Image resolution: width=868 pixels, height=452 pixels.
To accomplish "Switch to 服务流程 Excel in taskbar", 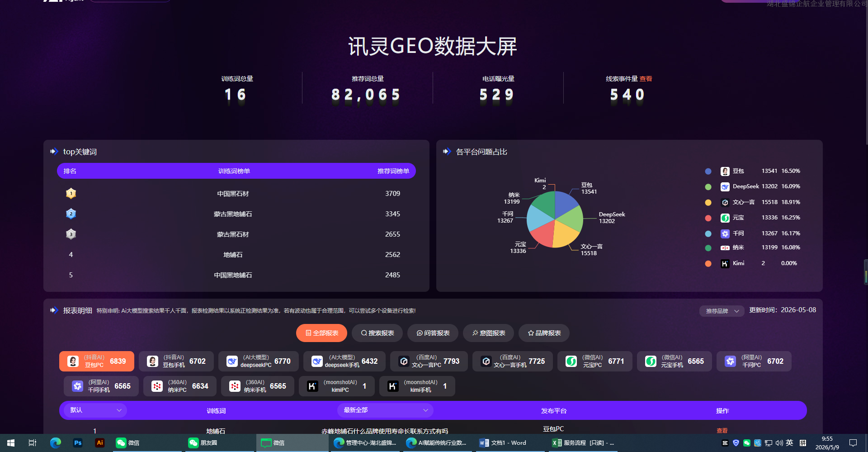I will (583, 443).
